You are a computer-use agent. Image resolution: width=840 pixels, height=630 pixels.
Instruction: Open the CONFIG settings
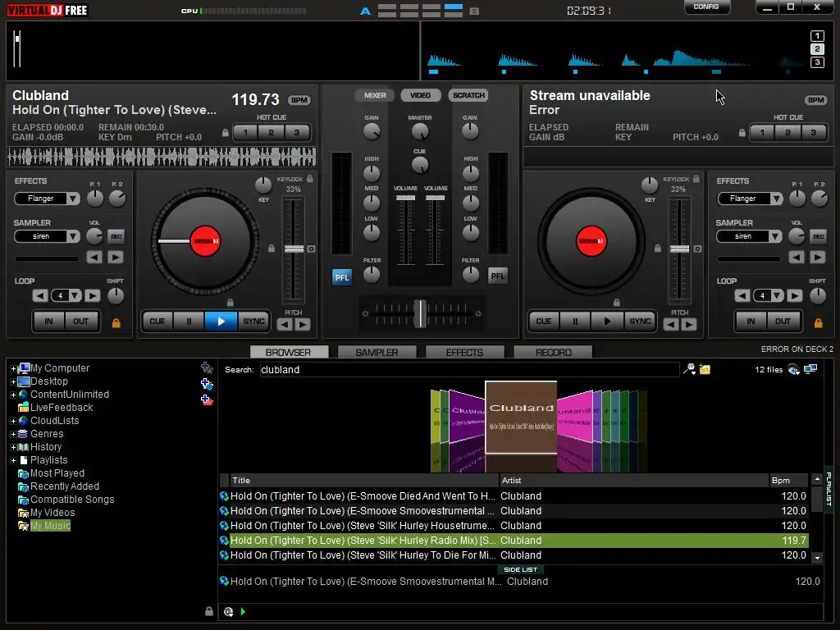[x=706, y=7]
